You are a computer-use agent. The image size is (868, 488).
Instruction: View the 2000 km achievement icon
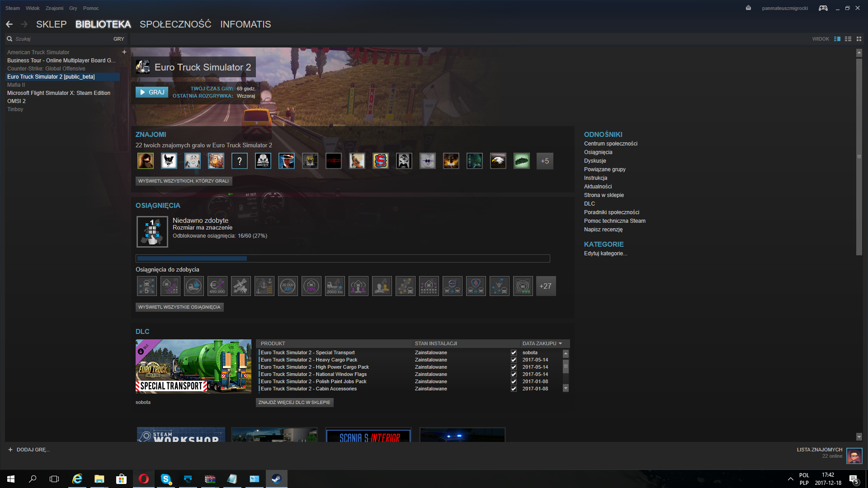point(335,286)
